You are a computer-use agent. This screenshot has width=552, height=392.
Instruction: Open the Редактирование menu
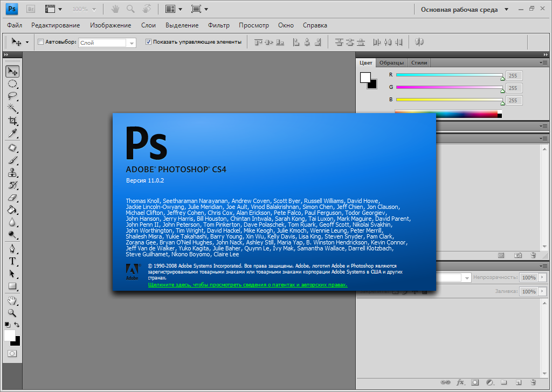56,25
